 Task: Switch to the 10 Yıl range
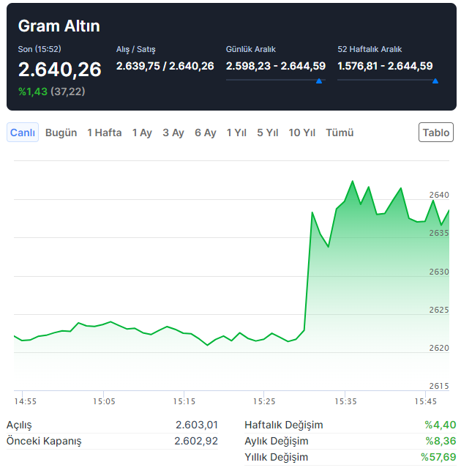[302, 133]
